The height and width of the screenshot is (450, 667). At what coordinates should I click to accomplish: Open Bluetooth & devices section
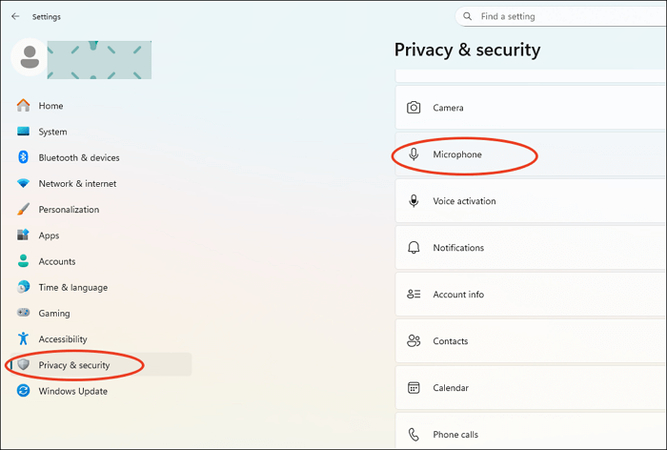[78, 158]
